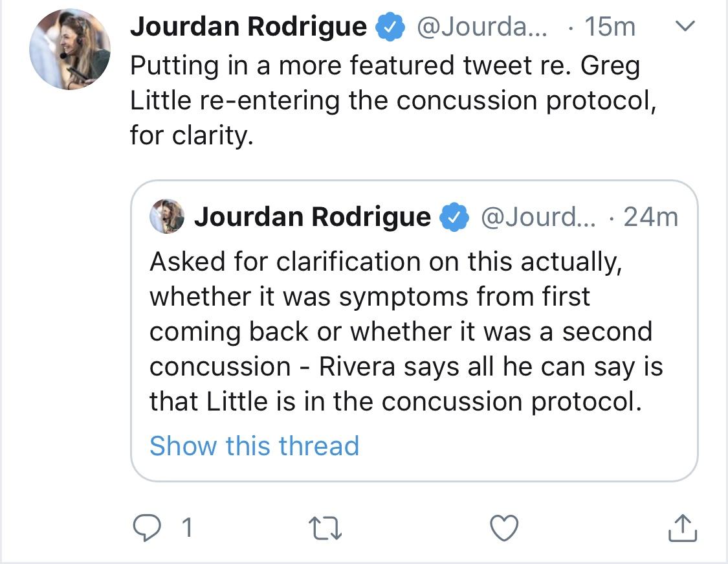Viewport: 728px width, 564px height.
Task: Click the reply speech bubble icon
Action: [x=147, y=528]
